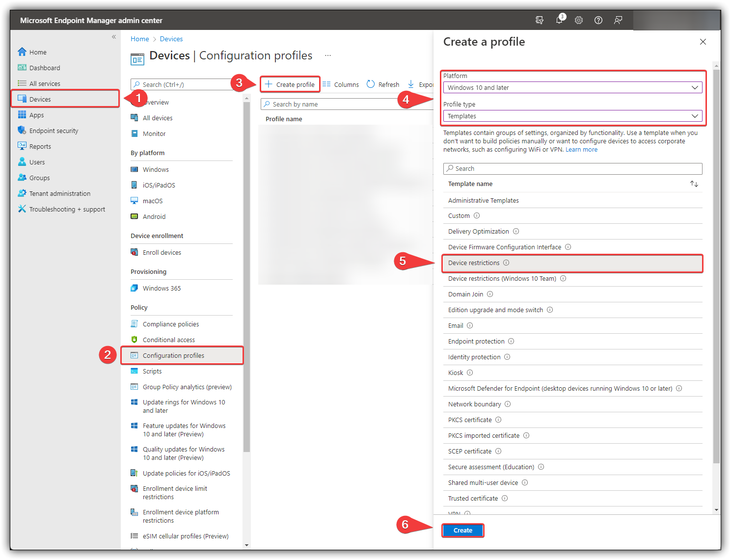Toggle Template name sort arrows

tap(694, 184)
